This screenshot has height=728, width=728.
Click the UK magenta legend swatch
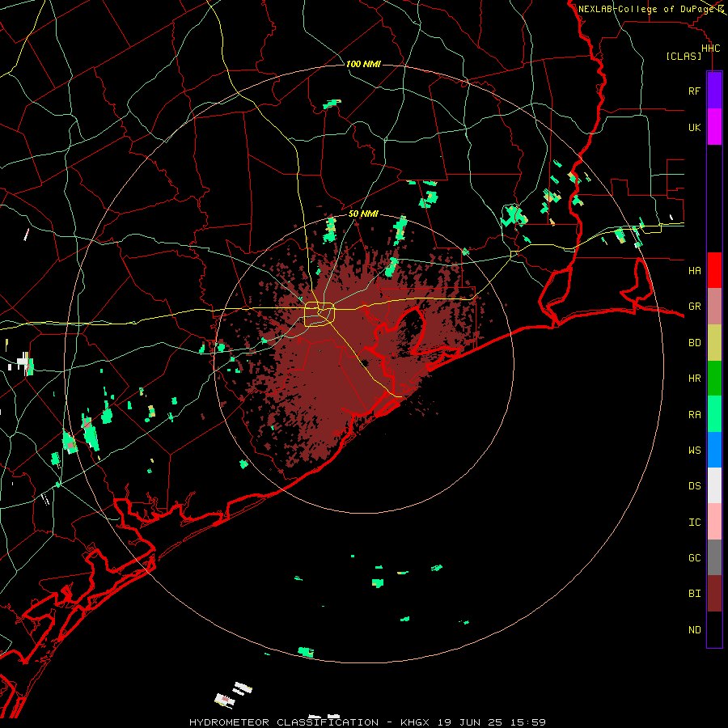[x=714, y=127]
